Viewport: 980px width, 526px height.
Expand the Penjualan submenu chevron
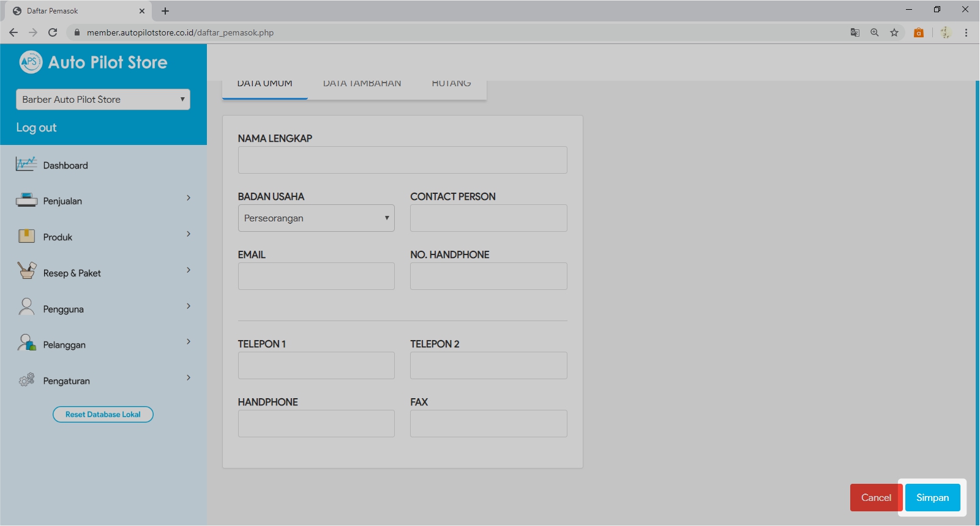coord(189,198)
